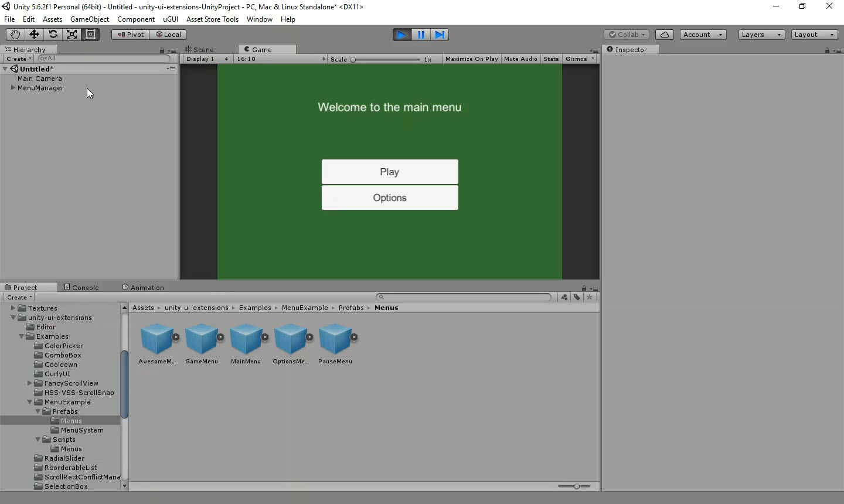Open the Gizmos dropdown arrow
Image resolution: width=844 pixels, height=504 pixels.
[593, 59]
